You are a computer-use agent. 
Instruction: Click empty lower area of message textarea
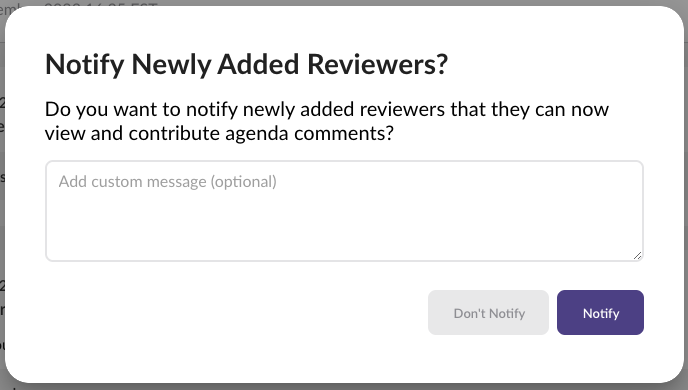344,233
